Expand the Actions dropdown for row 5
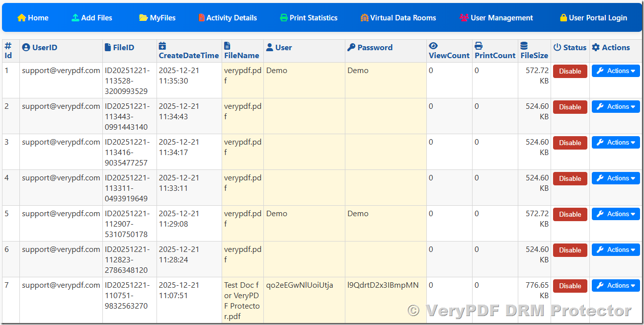Viewport: 644px width, 325px height. (x=616, y=214)
